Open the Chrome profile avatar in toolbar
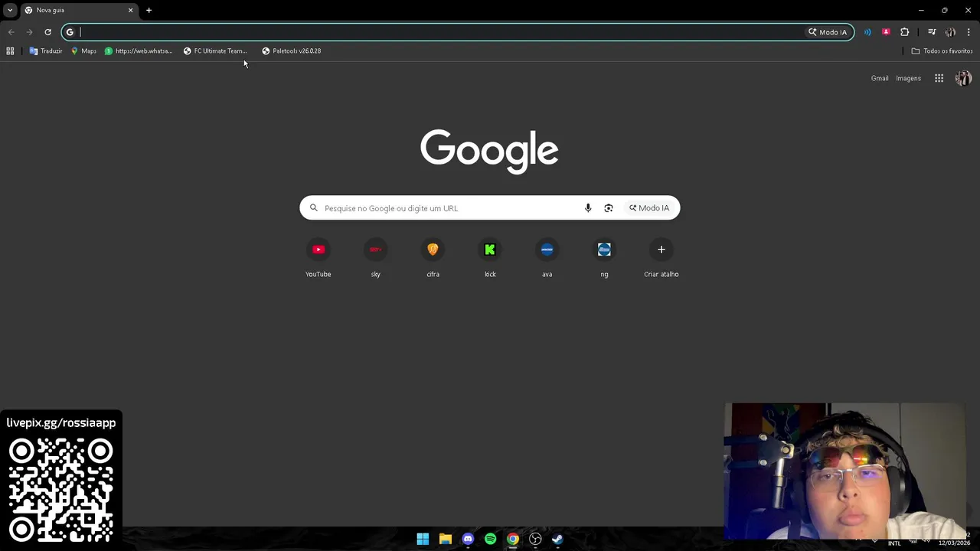Screen dimensions: 980x551 point(950,32)
